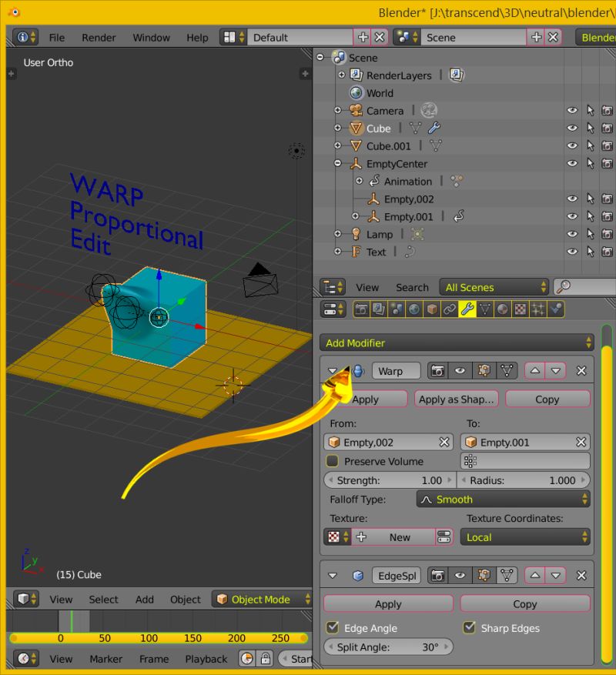Copy the EdgeSplit modifier
Image resolution: width=616 pixels, height=675 pixels.
[x=524, y=603]
